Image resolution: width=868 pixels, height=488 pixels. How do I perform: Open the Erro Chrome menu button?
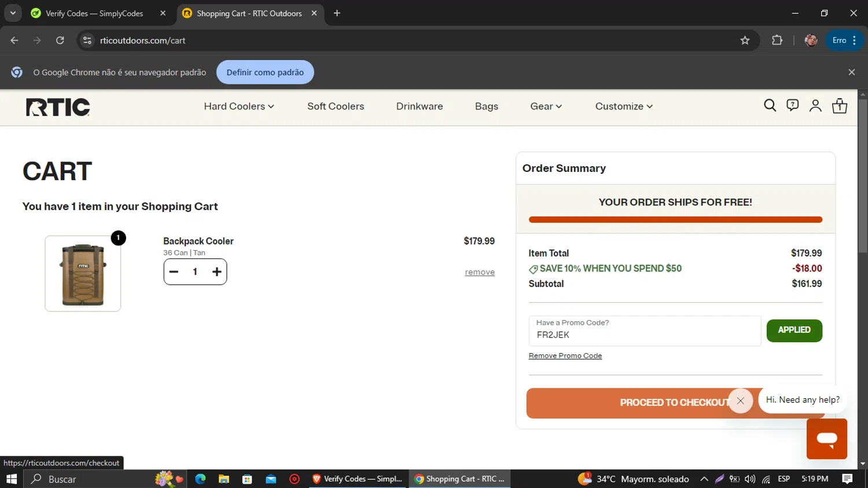click(x=844, y=41)
